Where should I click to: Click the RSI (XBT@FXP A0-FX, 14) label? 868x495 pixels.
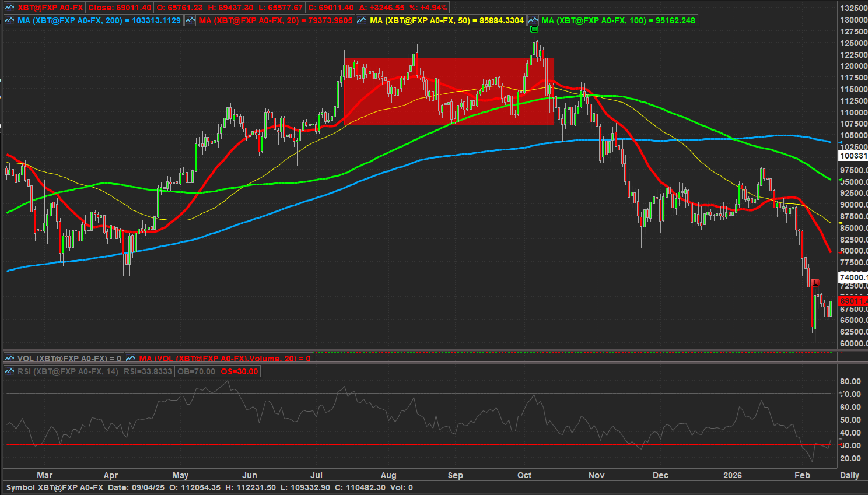click(x=68, y=371)
